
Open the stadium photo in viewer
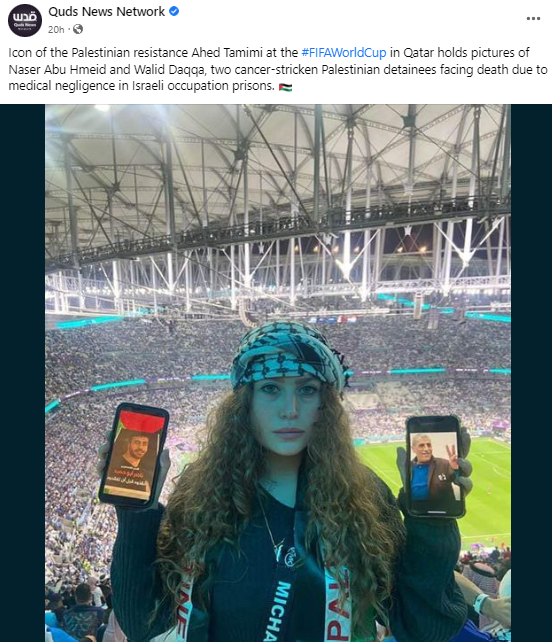click(x=278, y=373)
